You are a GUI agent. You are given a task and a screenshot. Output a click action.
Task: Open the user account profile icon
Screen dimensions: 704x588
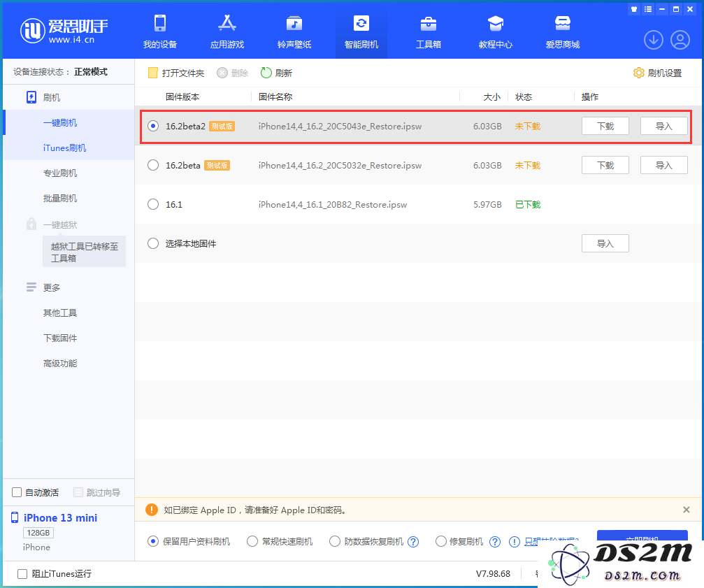pos(680,40)
